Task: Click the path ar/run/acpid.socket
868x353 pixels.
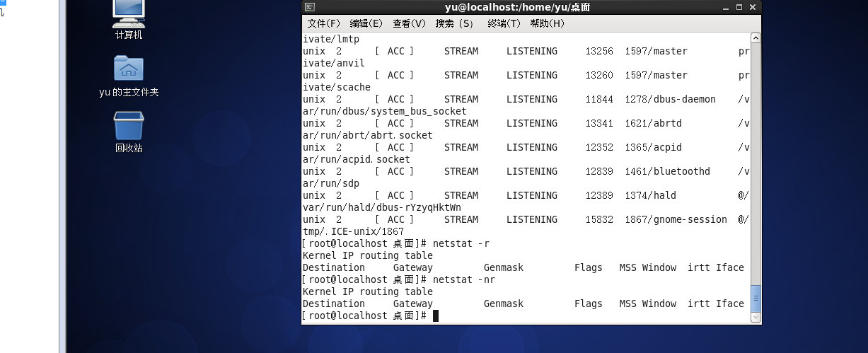Action: click(x=357, y=159)
